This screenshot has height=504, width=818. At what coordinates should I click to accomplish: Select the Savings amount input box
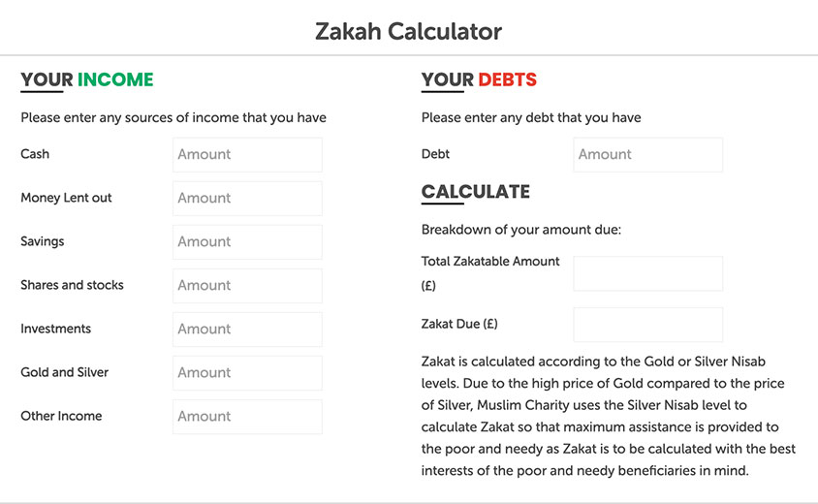[x=247, y=241]
